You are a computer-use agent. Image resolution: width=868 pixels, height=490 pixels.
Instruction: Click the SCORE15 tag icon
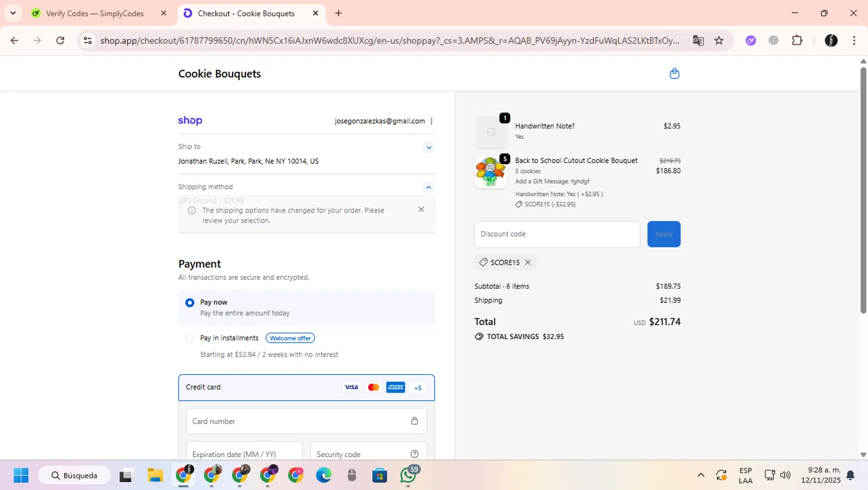(x=483, y=263)
